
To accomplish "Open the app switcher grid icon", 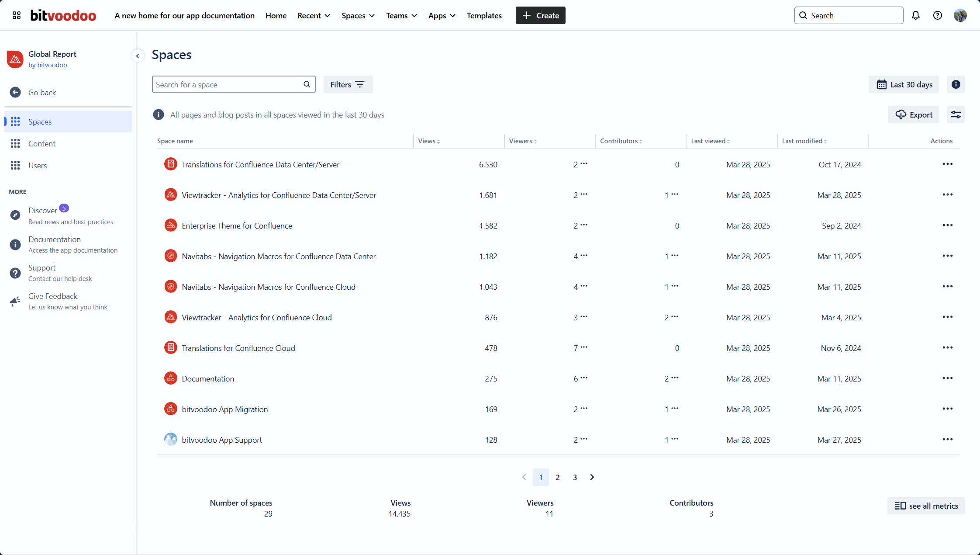I will coord(17,15).
